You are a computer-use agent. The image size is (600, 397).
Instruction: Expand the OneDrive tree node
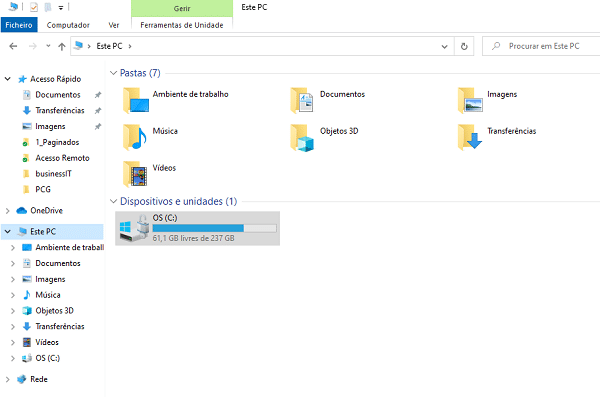(8, 211)
